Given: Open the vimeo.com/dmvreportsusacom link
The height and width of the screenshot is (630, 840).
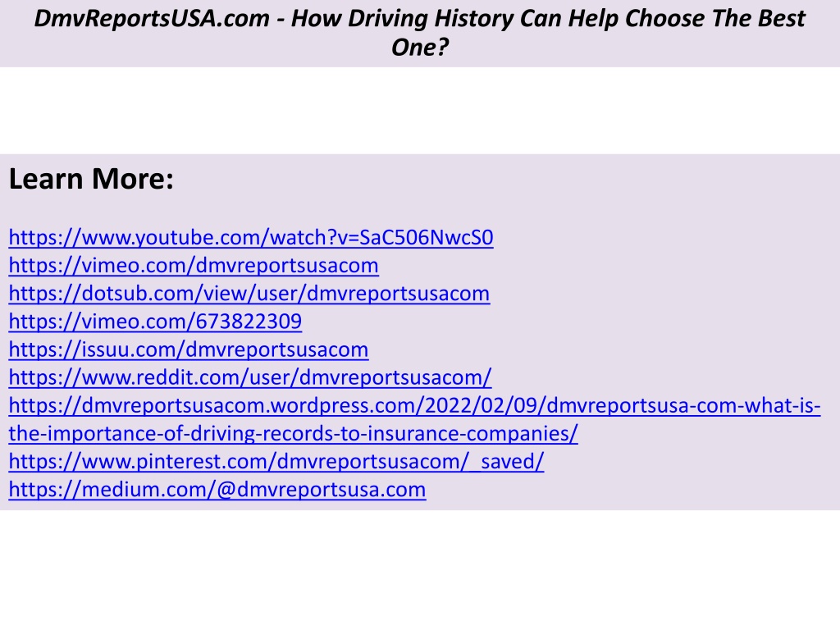Looking at the screenshot, I should 194,266.
